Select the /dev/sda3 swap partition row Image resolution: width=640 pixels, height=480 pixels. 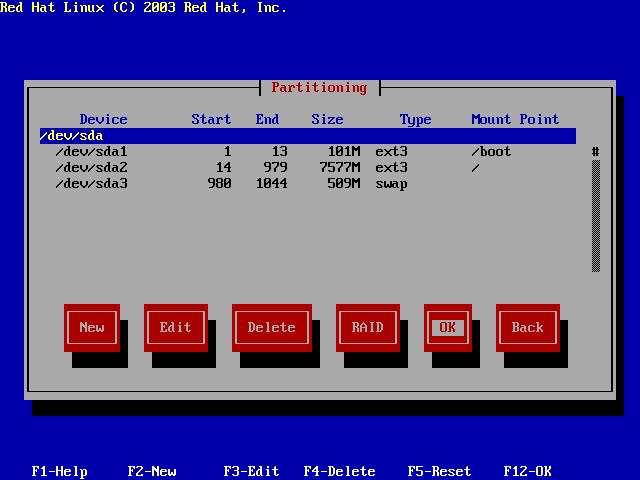308,184
